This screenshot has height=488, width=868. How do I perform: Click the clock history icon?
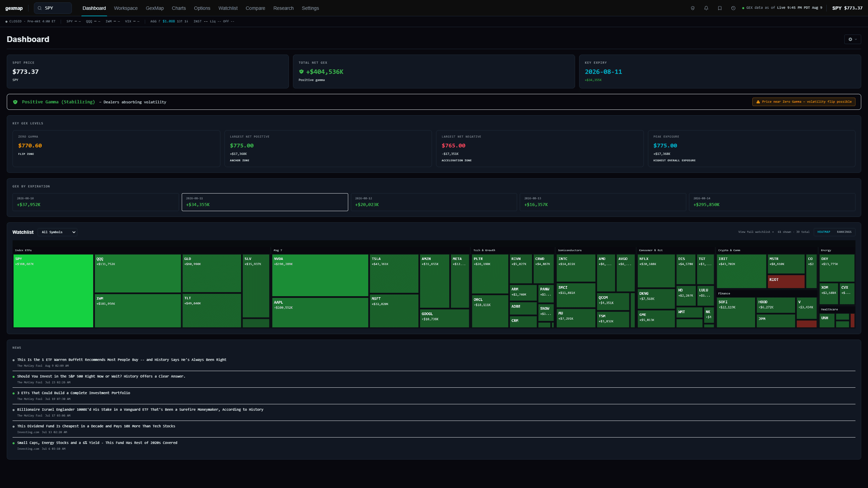point(733,8)
